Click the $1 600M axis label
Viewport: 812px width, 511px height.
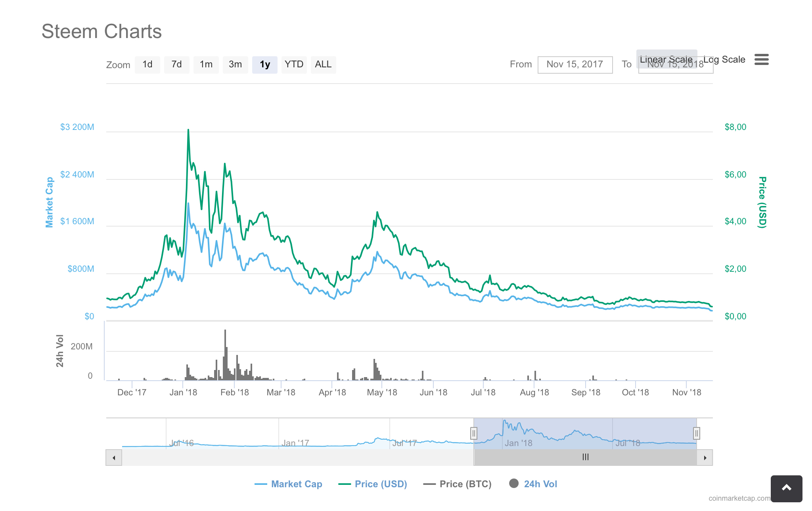[77, 221]
